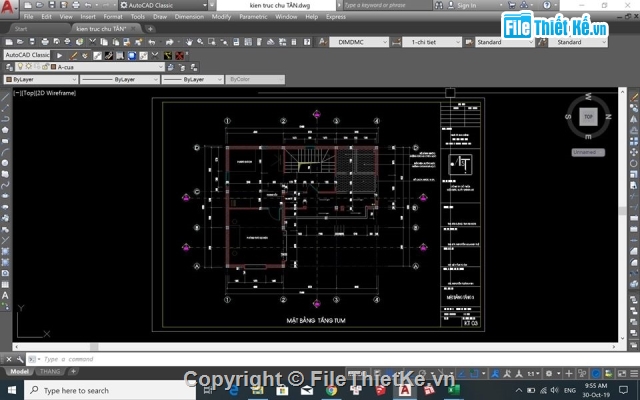Switch to the Start tab
The height and width of the screenshot is (400, 640).
(x=21, y=29)
